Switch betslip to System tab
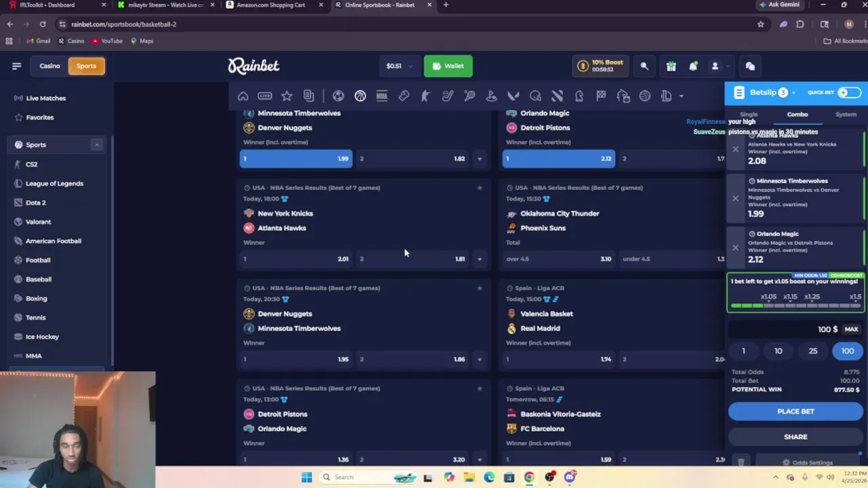The image size is (868, 488). [x=846, y=115]
